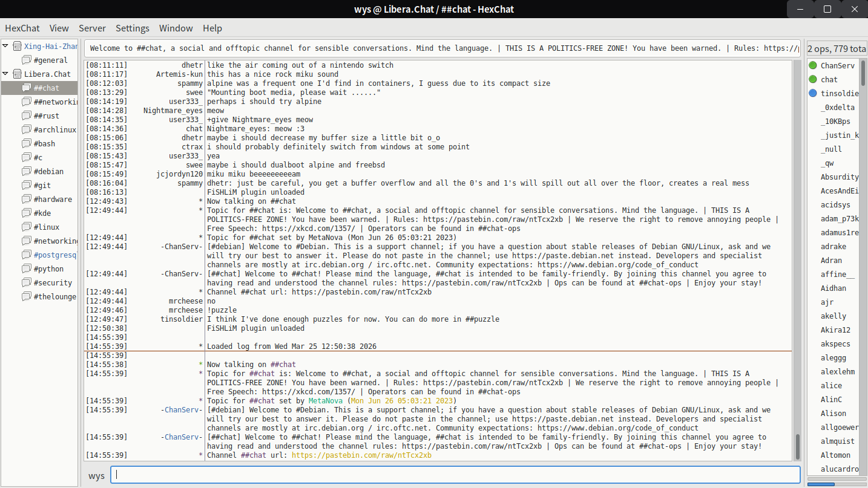This screenshot has height=488, width=868.
Task: Click the channel icon beside #git
Action: point(26,185)
